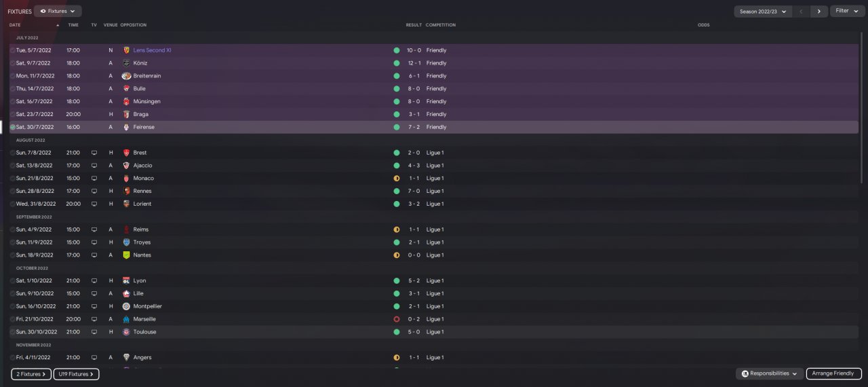
Task: Click the Marseille club logo
Action: point(126,319)
